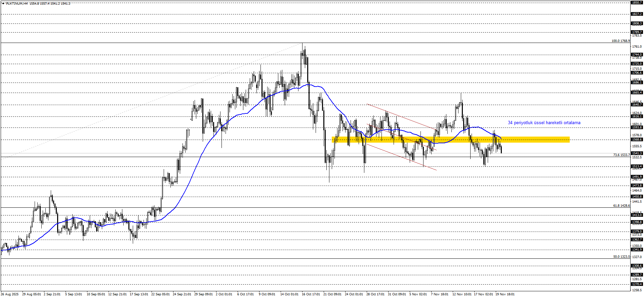Image resolution: width=644 pixels, height=298 pixels.
Task: Click the '5 Sep 13:01' time axis label
Action: pos(74,294)
